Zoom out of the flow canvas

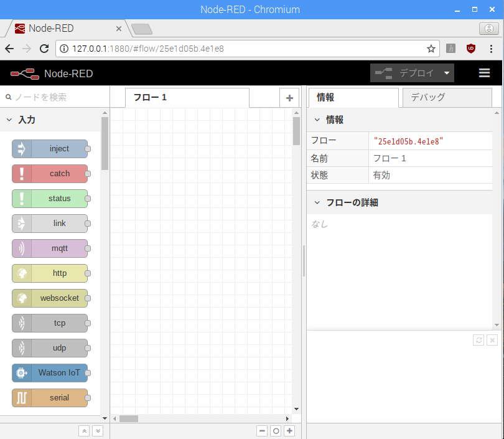262,431
